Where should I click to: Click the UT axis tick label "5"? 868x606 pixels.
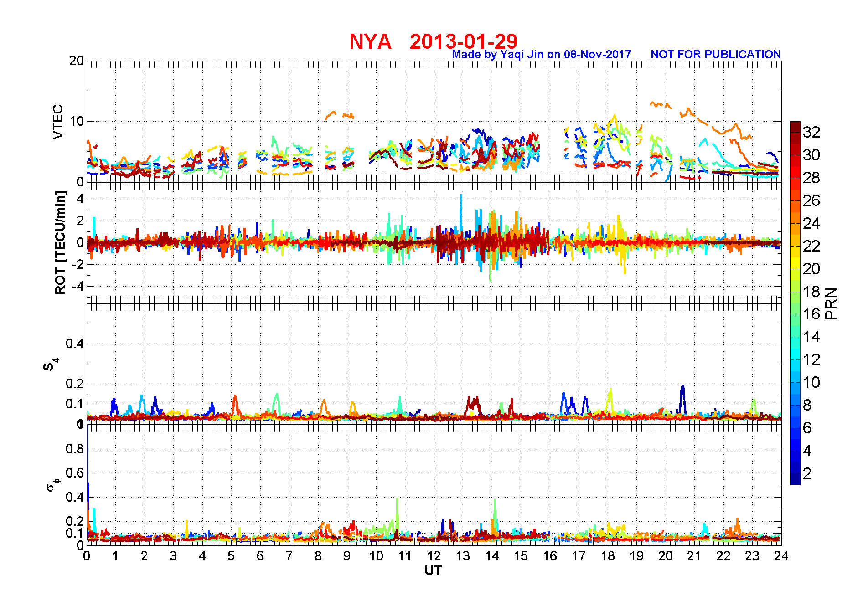coord(231,556)
